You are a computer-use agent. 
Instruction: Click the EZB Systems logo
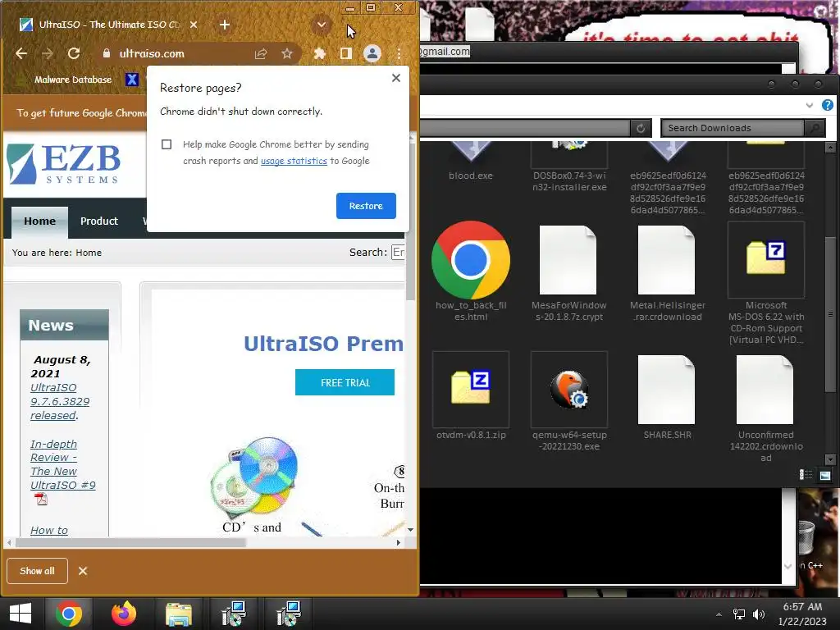(x=64, y=164)
